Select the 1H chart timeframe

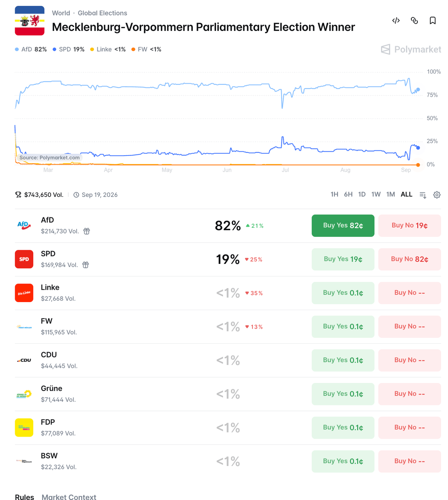(x=334, y=194)
